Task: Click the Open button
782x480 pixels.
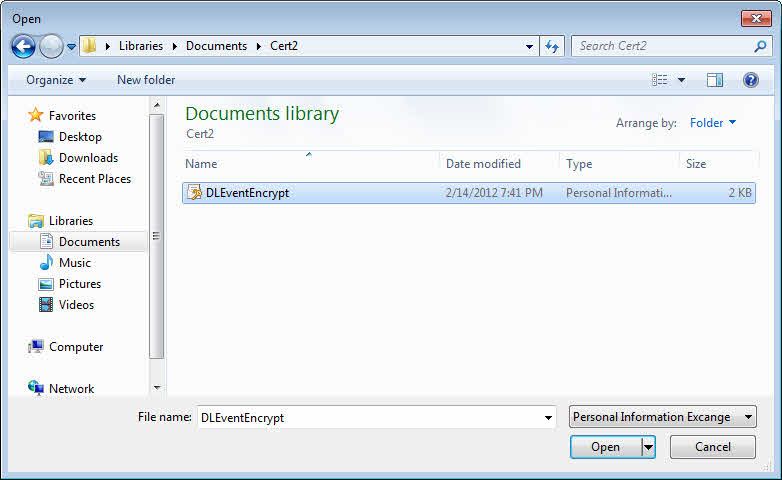Action: click(605, 447)
